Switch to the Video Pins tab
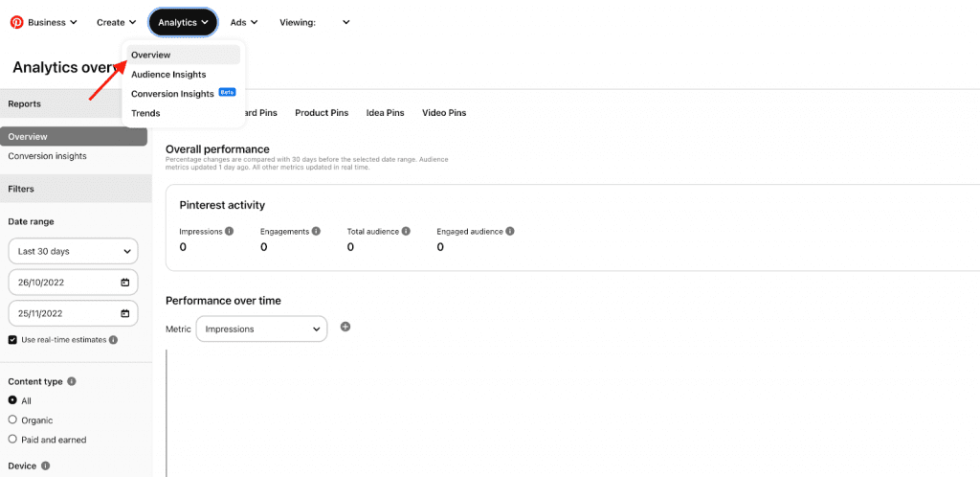Viewport: 980px width, 477px height. tap(444, 113)
